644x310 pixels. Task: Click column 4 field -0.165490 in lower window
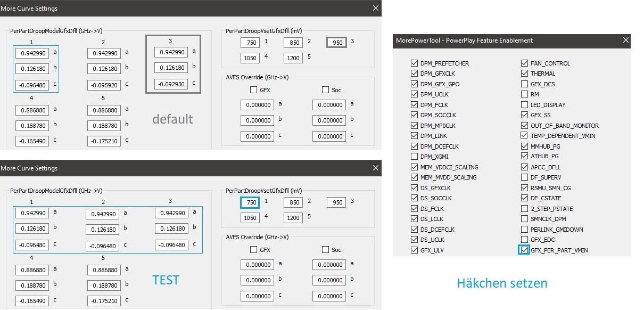point(32,301)
